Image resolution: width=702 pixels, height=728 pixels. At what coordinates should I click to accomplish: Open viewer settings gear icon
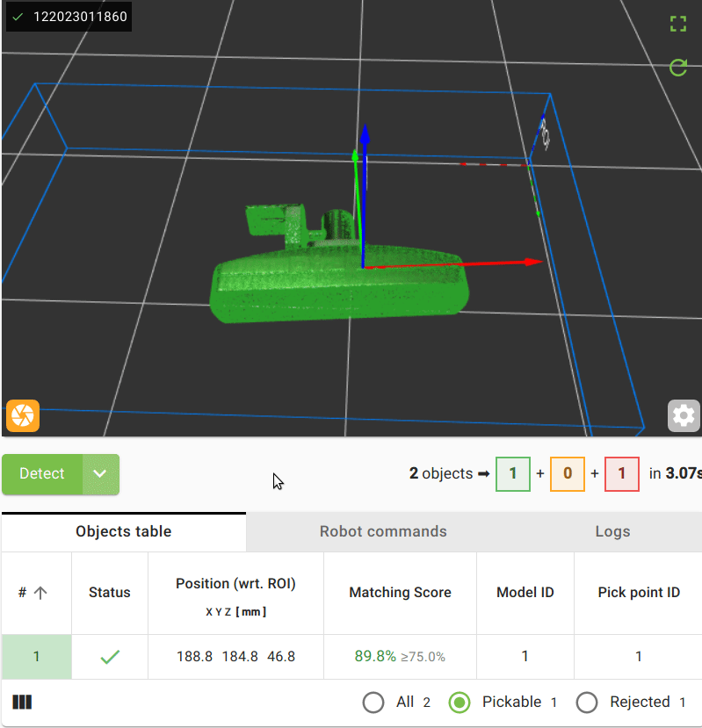684,415
